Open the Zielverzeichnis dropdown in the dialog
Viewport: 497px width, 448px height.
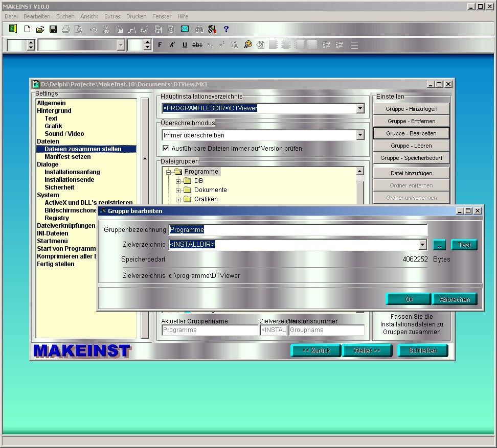[x=422, y=245]
